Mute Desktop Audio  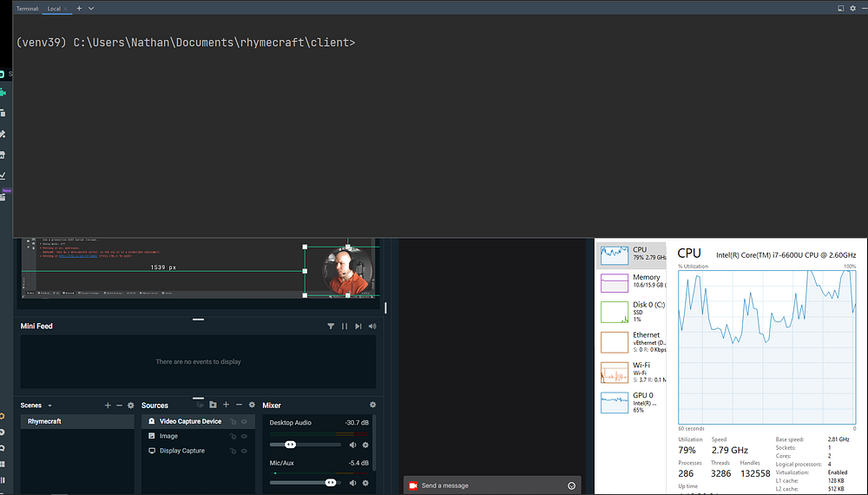point(352,445)
